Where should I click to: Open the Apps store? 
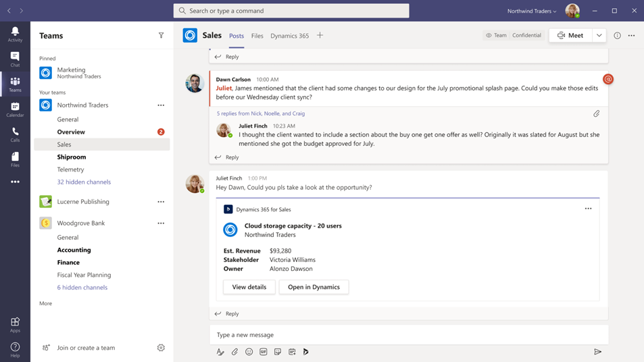point(15,325)
